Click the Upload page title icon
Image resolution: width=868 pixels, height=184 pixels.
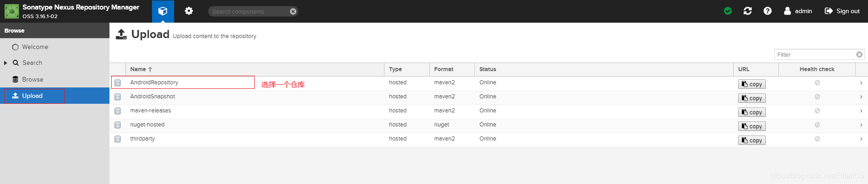(x=121, y=34)
